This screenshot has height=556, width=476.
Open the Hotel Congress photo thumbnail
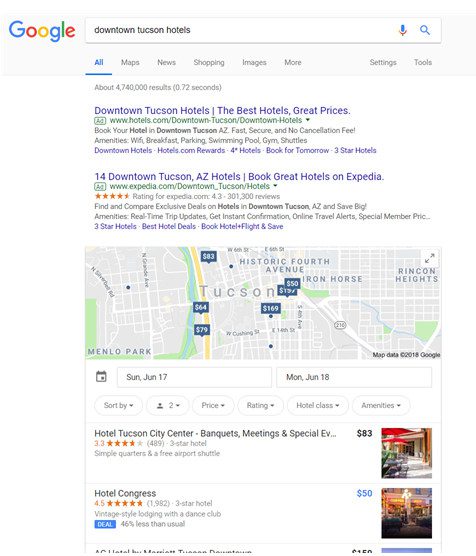(x=406, y=513)
